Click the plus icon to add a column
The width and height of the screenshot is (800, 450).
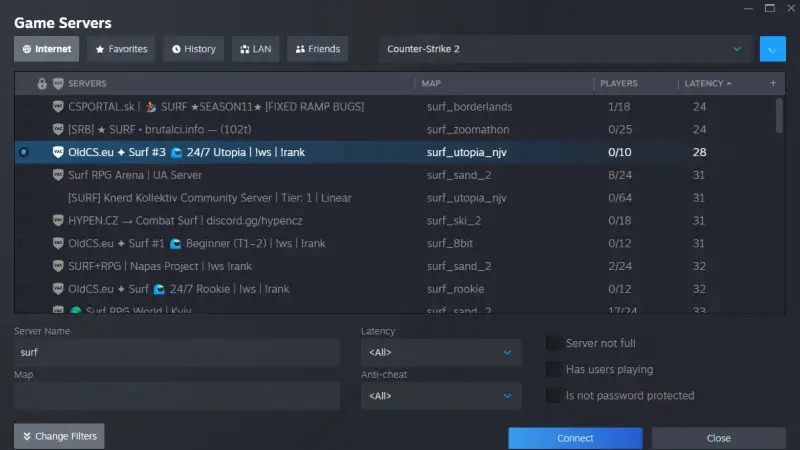coord(773,83)
